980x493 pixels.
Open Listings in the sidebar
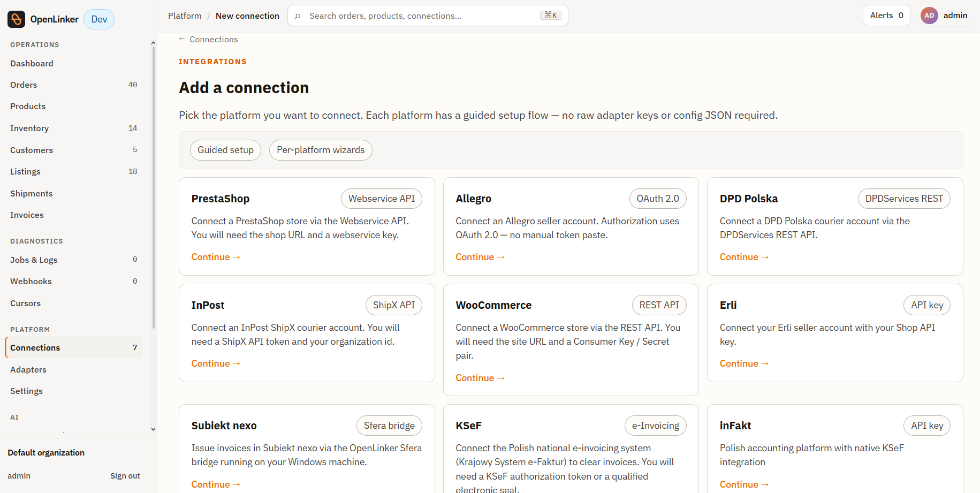tap(74, 171)
